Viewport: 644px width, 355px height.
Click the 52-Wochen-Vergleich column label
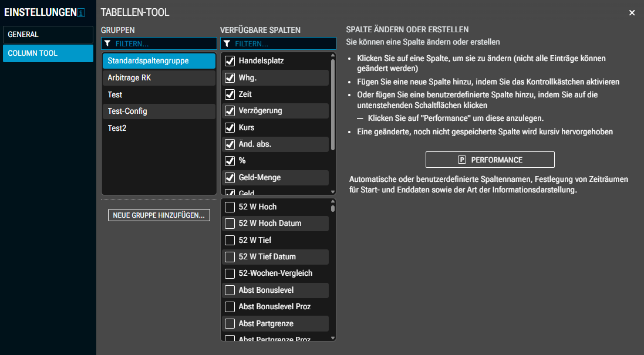(x=275, y=273)
